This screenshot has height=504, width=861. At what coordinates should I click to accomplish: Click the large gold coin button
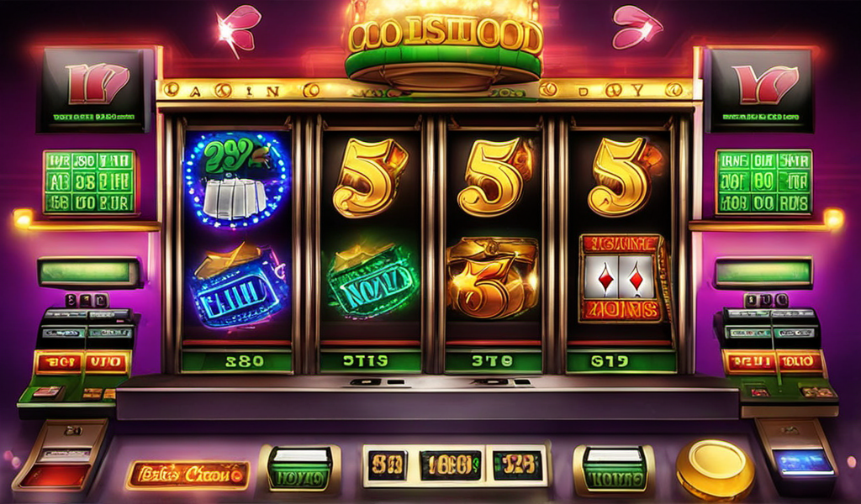[715, 469]
